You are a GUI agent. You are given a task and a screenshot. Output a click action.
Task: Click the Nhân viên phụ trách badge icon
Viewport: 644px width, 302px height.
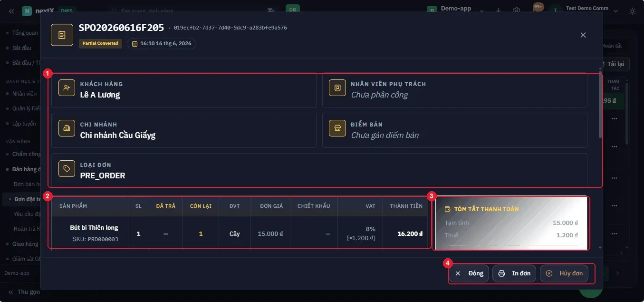click(337, 88)
